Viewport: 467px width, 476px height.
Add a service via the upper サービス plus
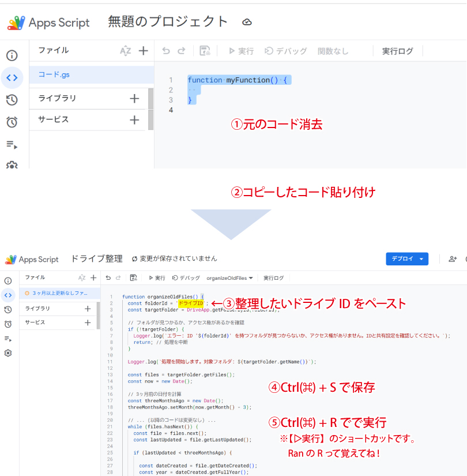pyautogui.click(x=134, y=120)
